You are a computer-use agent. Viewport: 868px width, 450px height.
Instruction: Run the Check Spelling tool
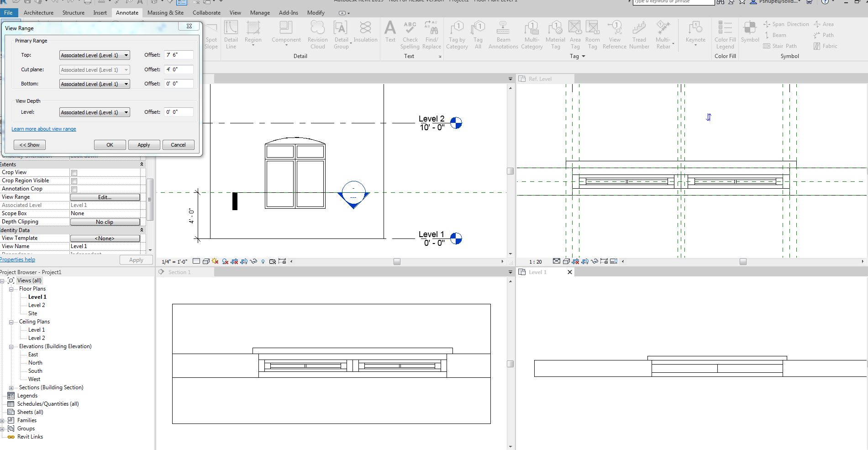tap(410, 34)
